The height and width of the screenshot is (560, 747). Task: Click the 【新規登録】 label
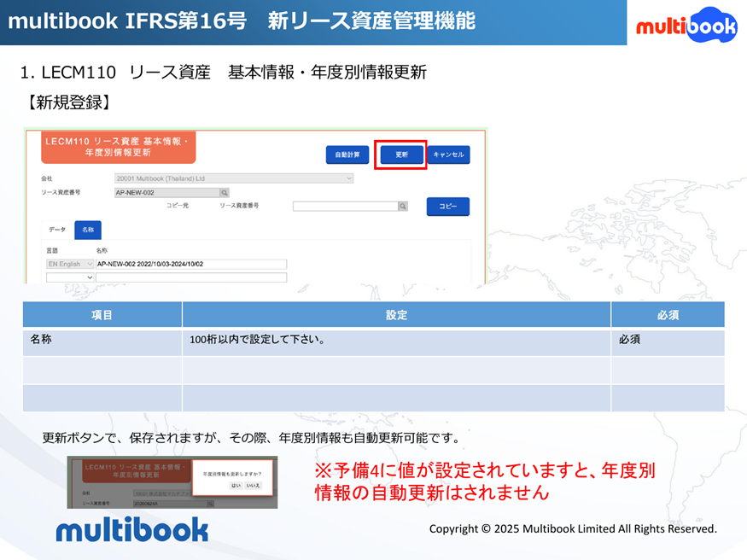(x=68, y=102)
